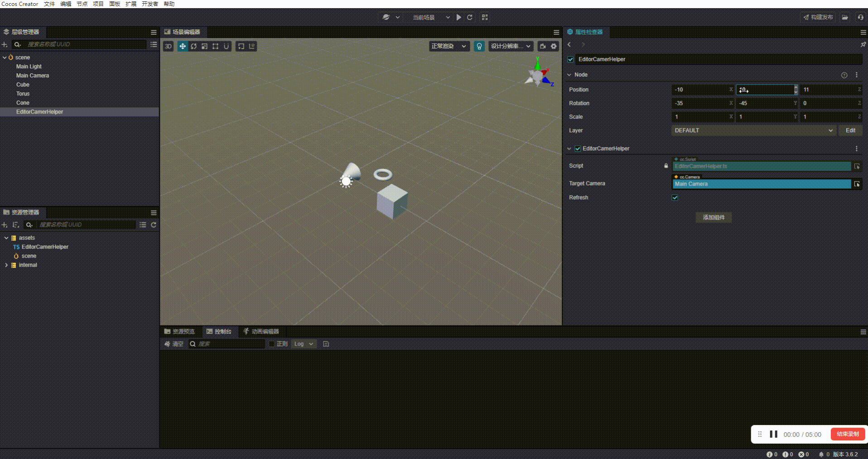Click the 结束录制 button
This screenshot has width=868, height=459.
click(x=848, y=434)
